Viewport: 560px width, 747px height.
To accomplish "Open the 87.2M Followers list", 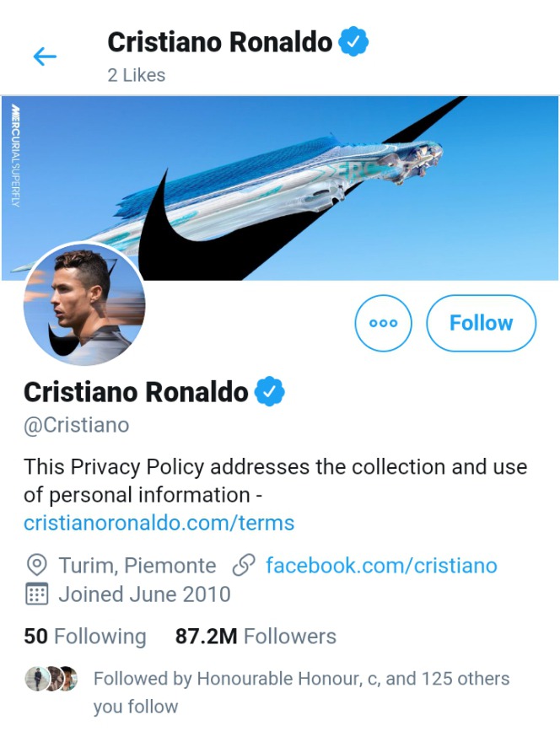I will [256, 637].
